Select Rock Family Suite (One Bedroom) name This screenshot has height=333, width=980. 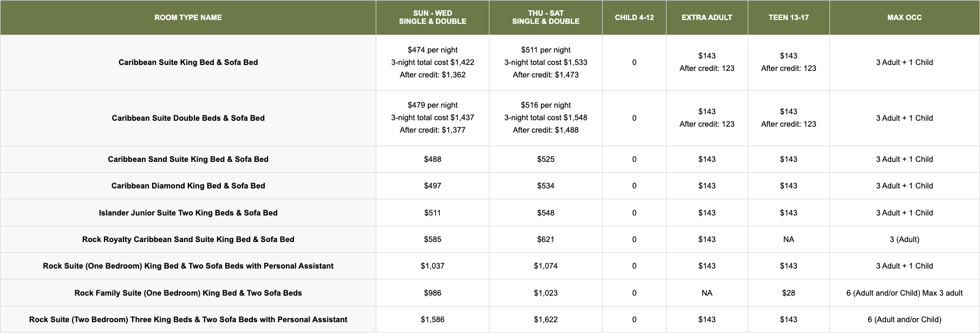(x=188, y=293)
